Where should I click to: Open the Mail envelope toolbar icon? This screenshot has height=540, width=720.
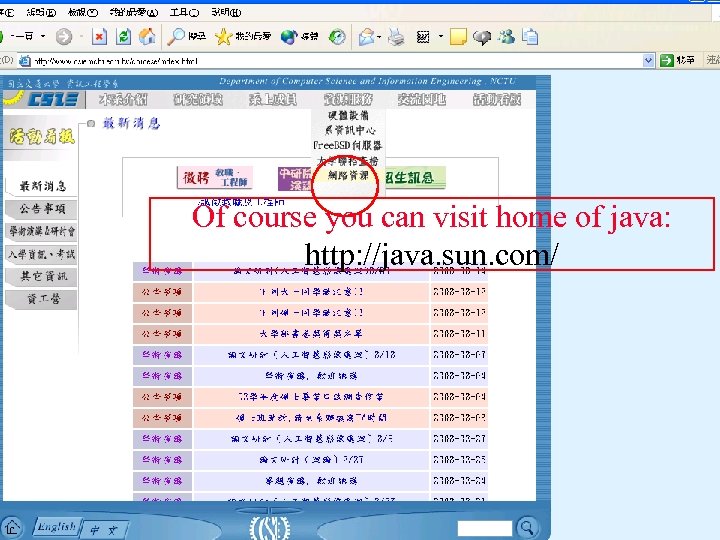point(366,36)
